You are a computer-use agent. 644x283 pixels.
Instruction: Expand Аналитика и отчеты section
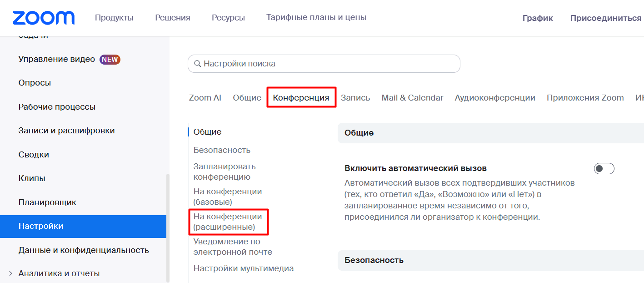pos(10,273)
